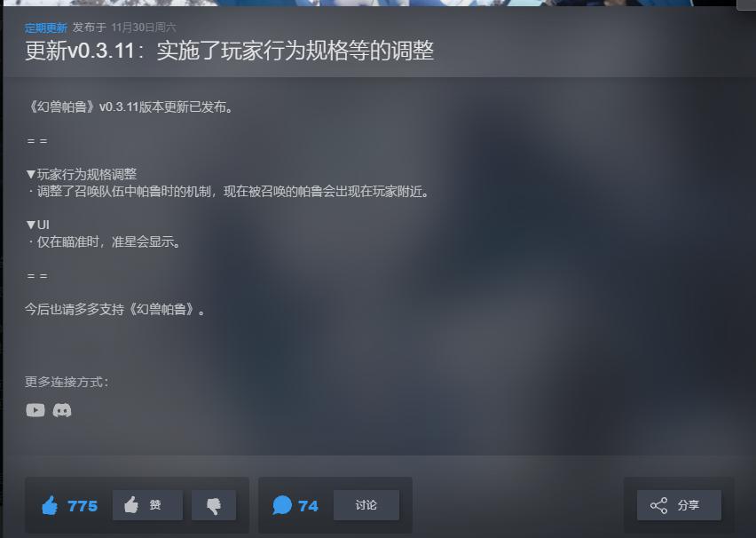Screen dimensions: 756x538
Task: Open the 定期更新 category link
Action: click(46, 28)
